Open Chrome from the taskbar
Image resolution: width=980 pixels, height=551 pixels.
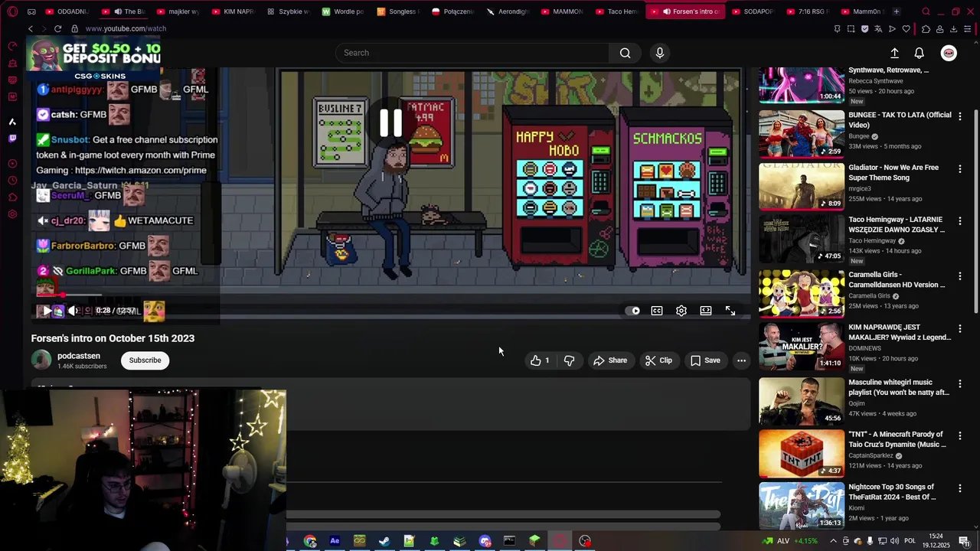(310, 541)
